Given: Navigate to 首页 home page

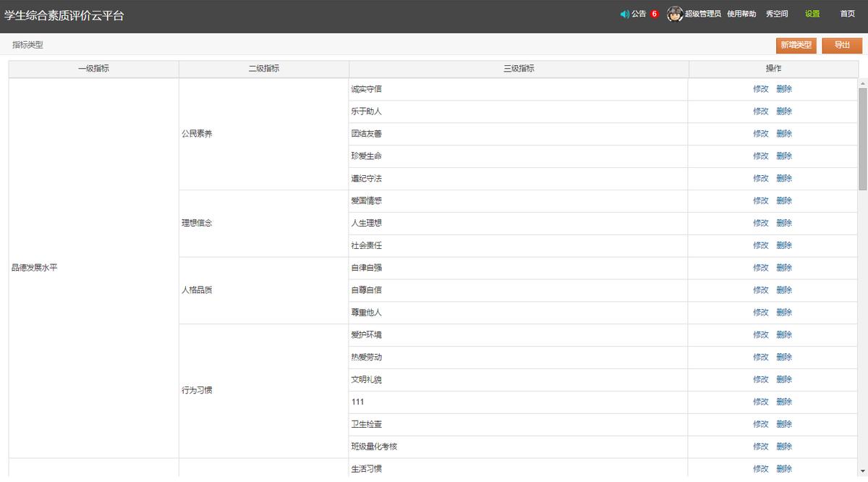Looking at the screenshot, I should click(x=847, y=14).
